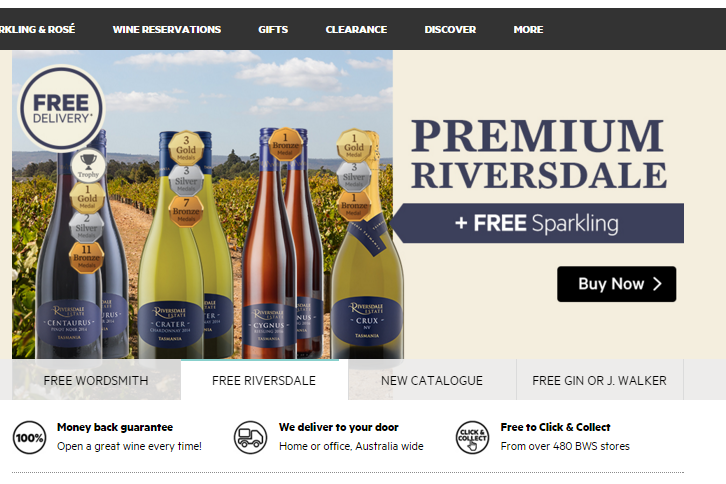Screen dimensions: 726x484
Task: Click the Click & Collect icon
Action: coord(472,437)
